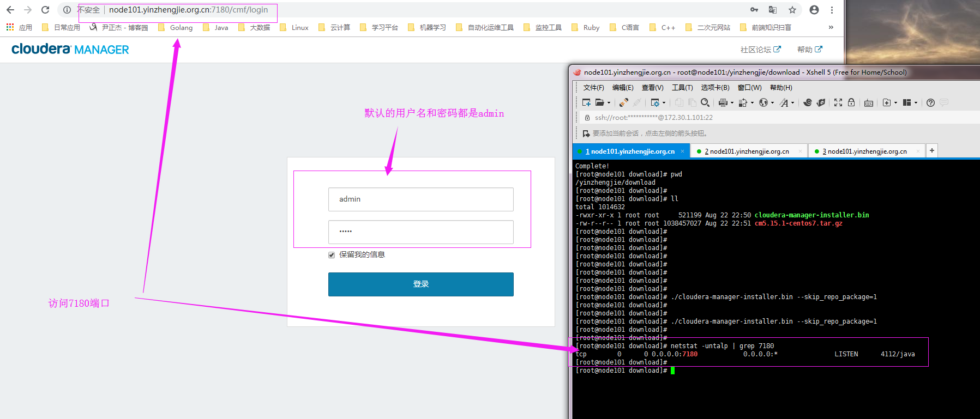Click the username field containing admin
Image resolution: width=980 pixels, height=419 pixels.
pyautogui.click(x=421, y=199)
